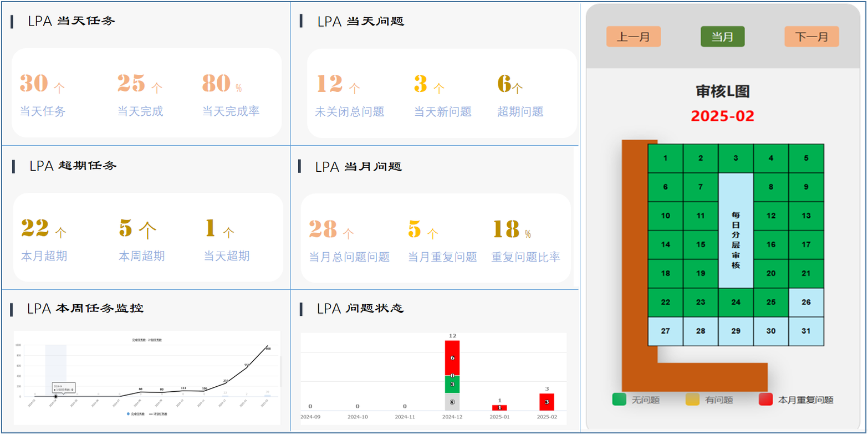Click red segment of 2024-12 bar
This screenshot has width=868, height=435.
[452, 357]
